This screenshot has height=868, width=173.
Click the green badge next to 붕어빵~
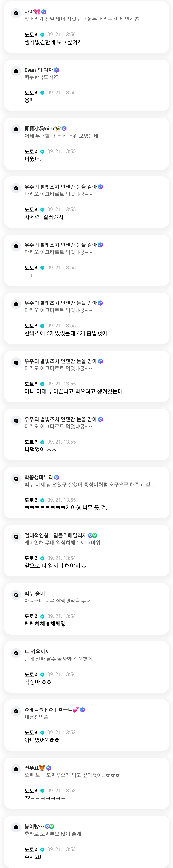pos(52,826)
